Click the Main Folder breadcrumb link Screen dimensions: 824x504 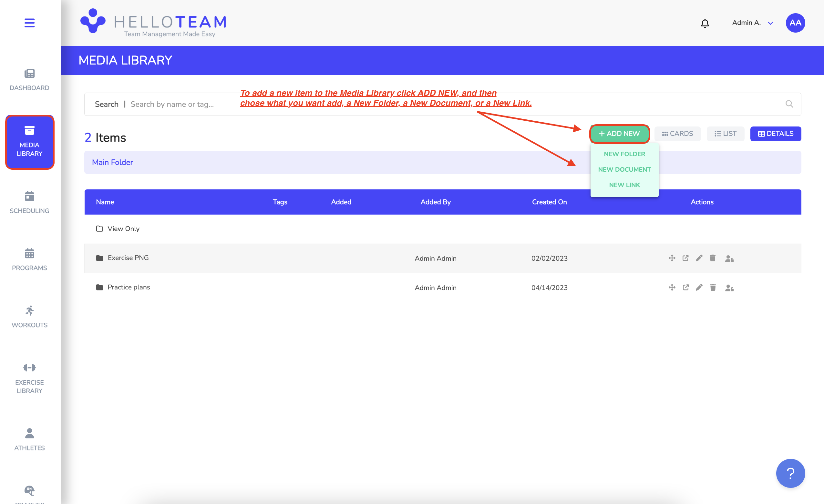(112, 162)
